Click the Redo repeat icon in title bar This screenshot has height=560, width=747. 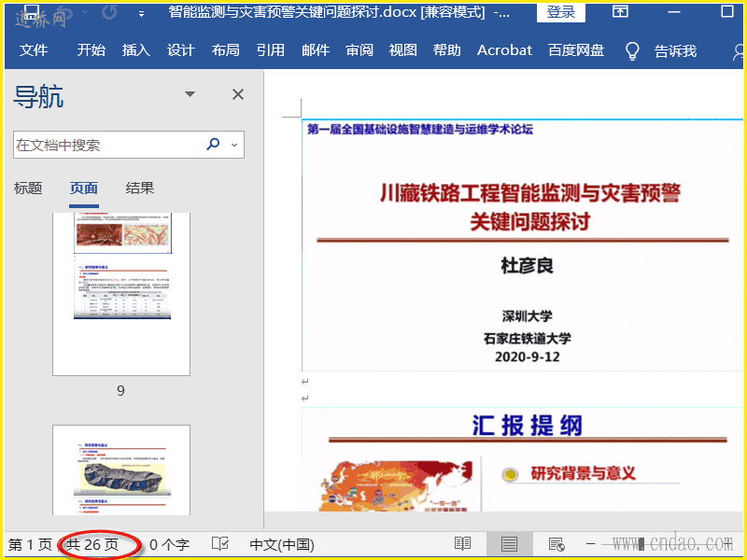point(109,12)
